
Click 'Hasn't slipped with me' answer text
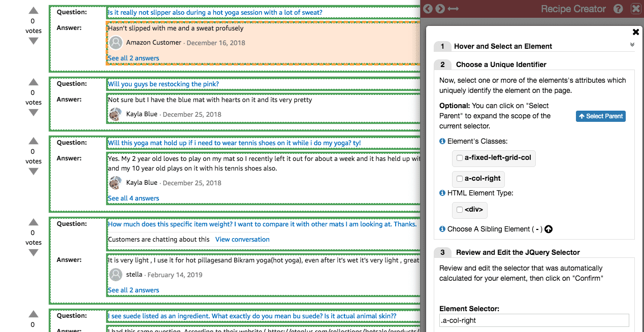pyautogui.click(x=176, y=28)
